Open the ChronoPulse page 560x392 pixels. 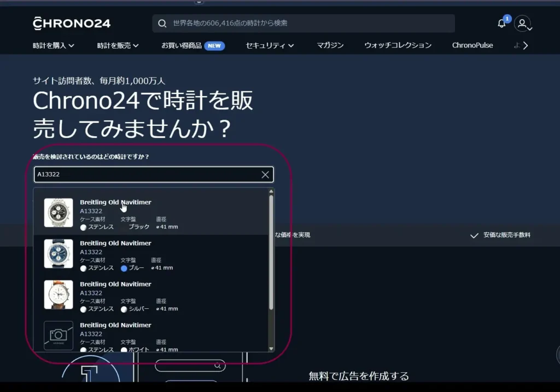472,45
